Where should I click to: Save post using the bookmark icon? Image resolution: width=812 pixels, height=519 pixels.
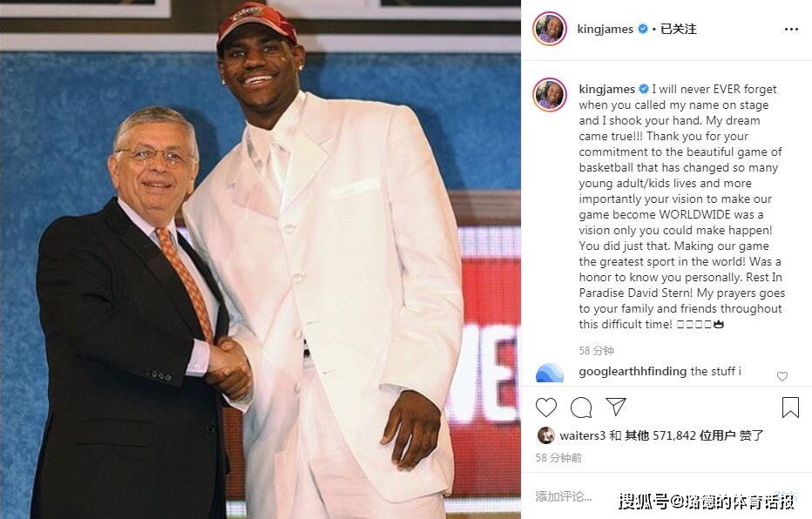point(790,408)
